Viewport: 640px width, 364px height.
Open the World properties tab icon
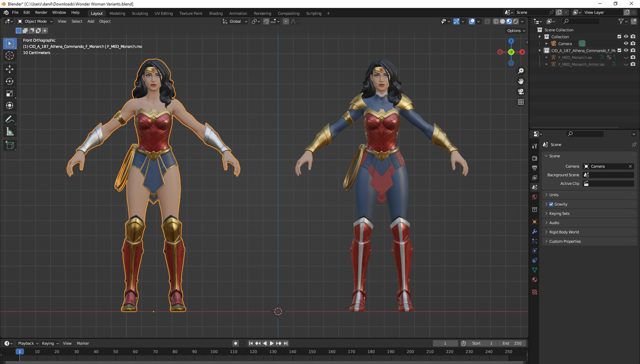point(535,197)
